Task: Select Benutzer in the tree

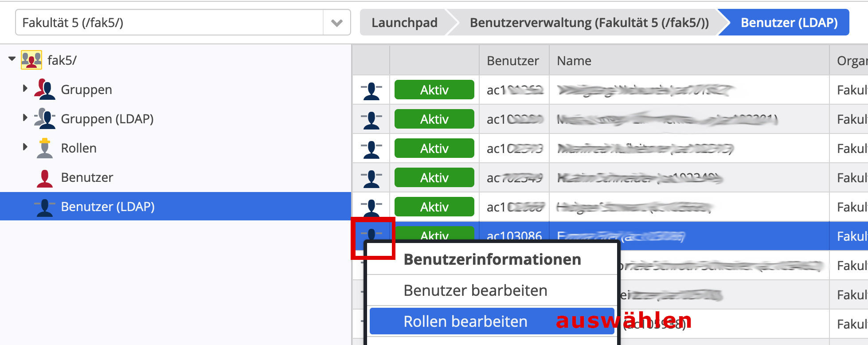Action: click(x=87, y=177)
